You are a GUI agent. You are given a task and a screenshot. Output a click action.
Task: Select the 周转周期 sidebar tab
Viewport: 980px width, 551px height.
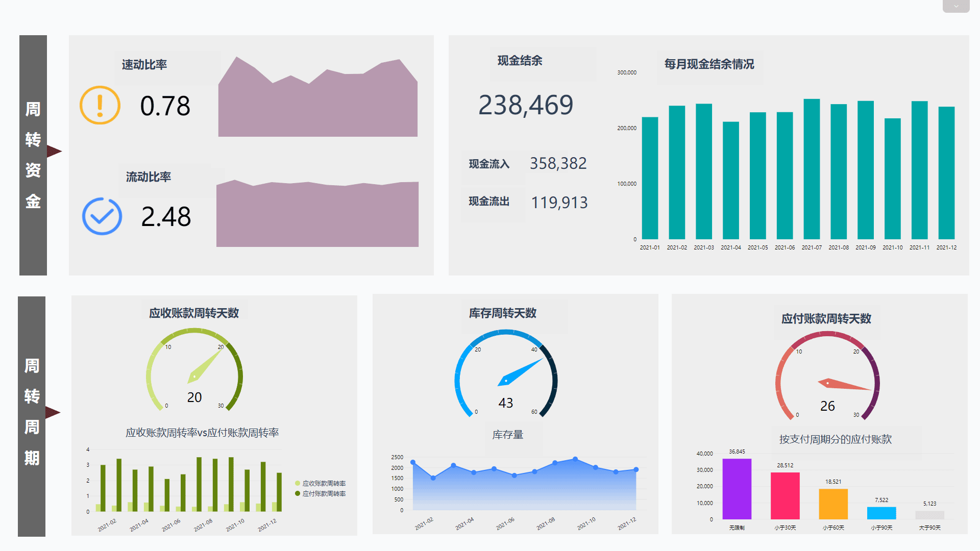[32, 416]
